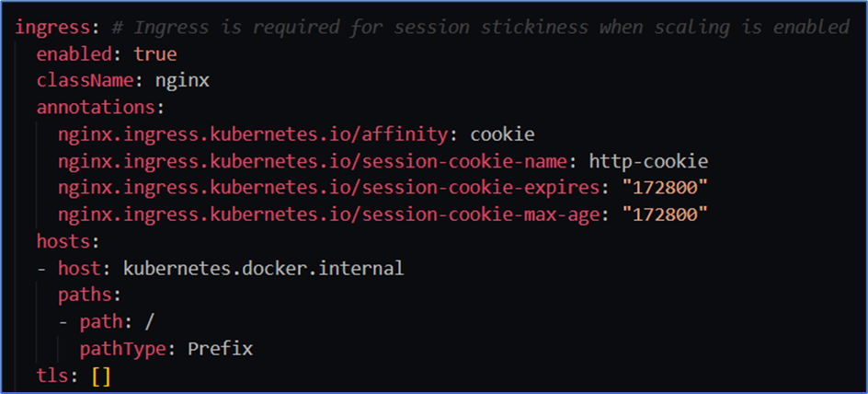This screenshot has height=394, width=868.
Task: Click the "ingress" key on the first line
Action: click(x=51, y=28)
